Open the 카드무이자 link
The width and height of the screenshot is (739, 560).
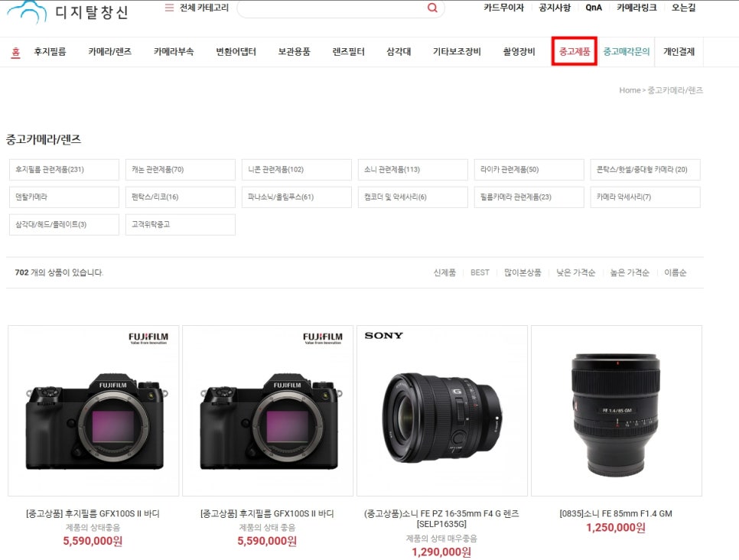504,8
